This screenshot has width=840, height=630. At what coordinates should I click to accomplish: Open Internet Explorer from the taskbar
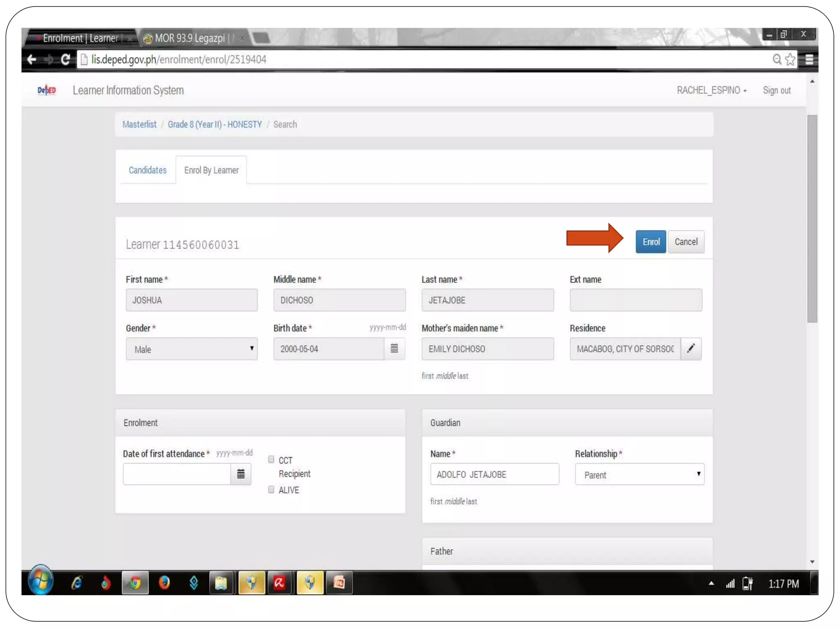(x=77, y=583)
